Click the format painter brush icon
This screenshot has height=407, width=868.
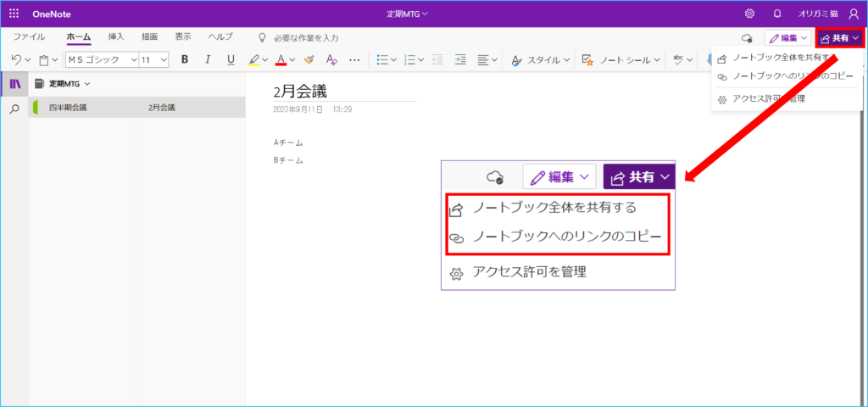[x=310, y=60]
